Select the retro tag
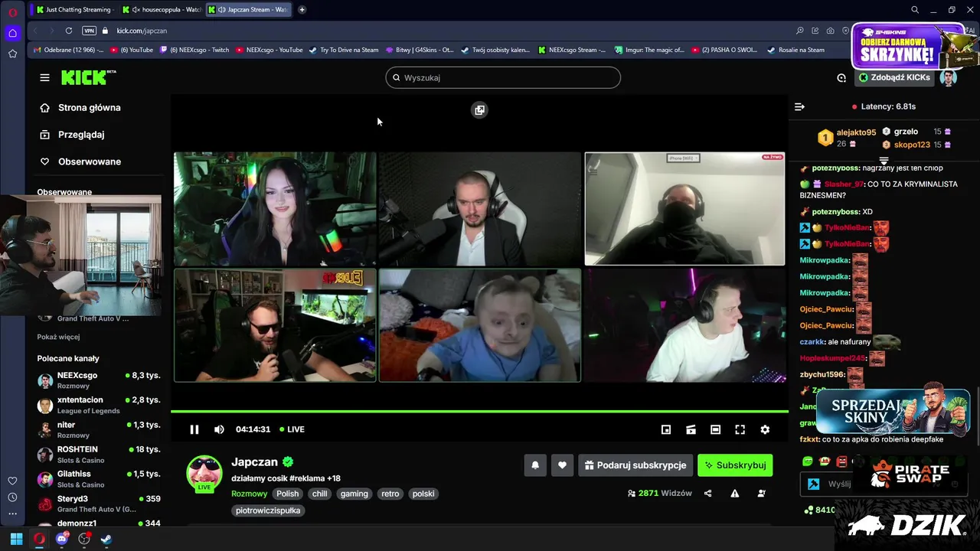 coord(390,494)
